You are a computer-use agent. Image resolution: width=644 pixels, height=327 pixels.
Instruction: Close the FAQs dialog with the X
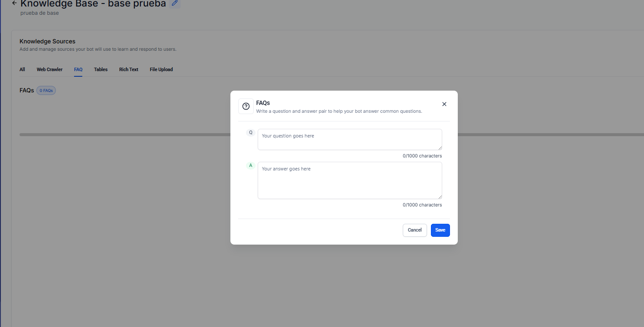tap(444, 104)
